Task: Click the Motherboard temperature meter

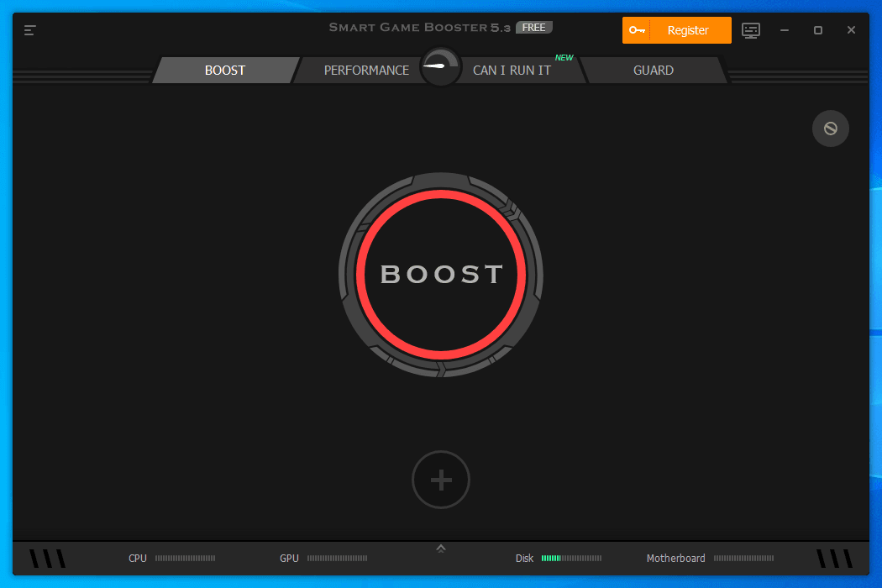Action: click(x=743, y=558)
